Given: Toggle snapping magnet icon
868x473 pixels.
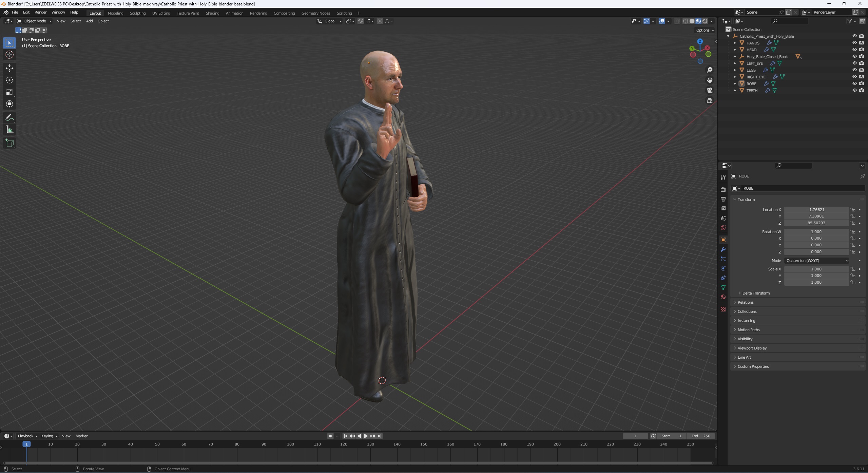Looking at the screenshot, I should [x=361, y=21].
